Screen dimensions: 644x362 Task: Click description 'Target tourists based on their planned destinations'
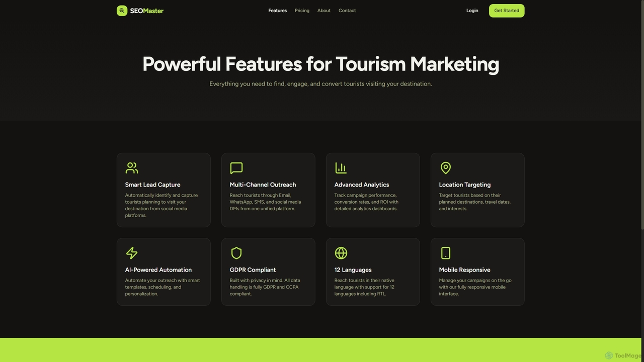pos(475,202)
